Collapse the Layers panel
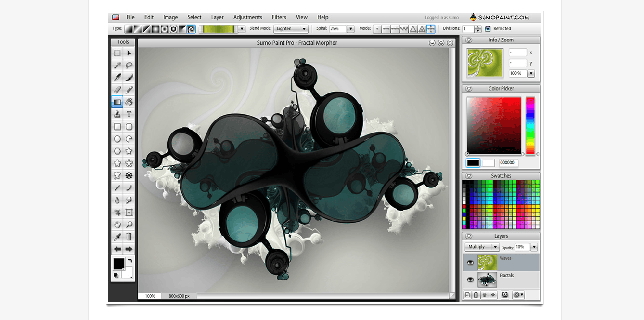Image resolution: width=644 pixels, height=320 pixels. click(x=469, y=236)
